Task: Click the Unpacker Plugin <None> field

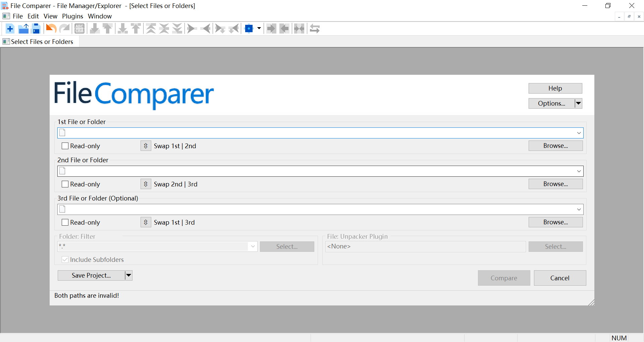Action: pyautogui.click(x=425, y=246)
